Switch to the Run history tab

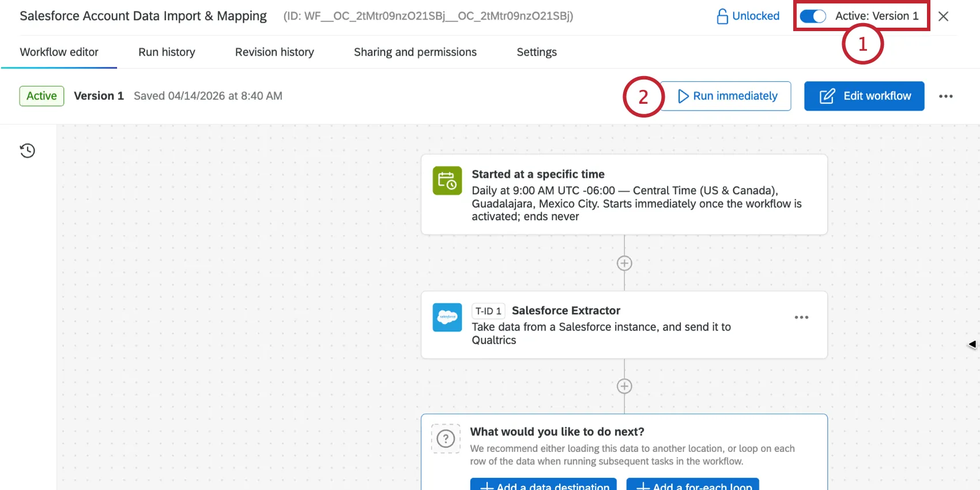(x=167, y=52)
